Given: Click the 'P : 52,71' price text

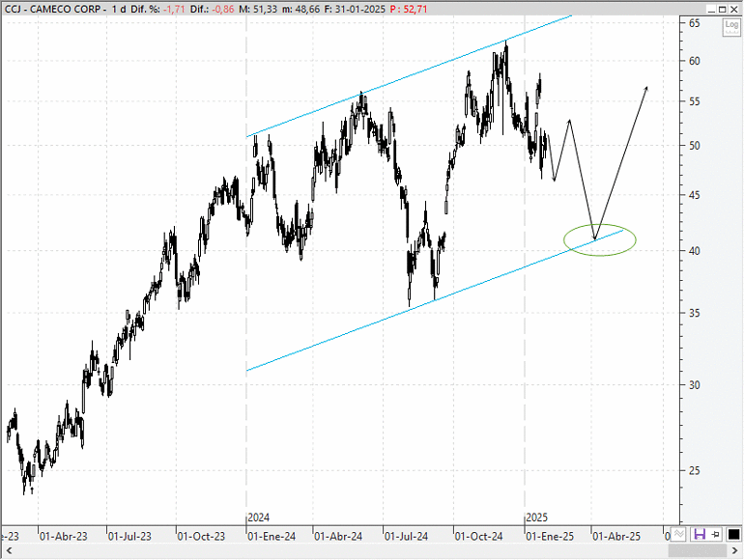Looking at the screenshot, I should pyautogui.click(x=409, y=9).
